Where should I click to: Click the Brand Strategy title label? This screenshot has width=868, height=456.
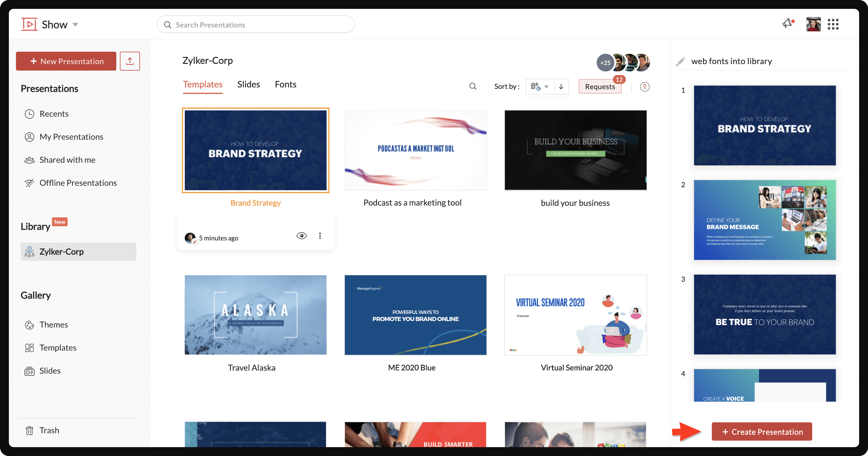(x=255, y=203)
